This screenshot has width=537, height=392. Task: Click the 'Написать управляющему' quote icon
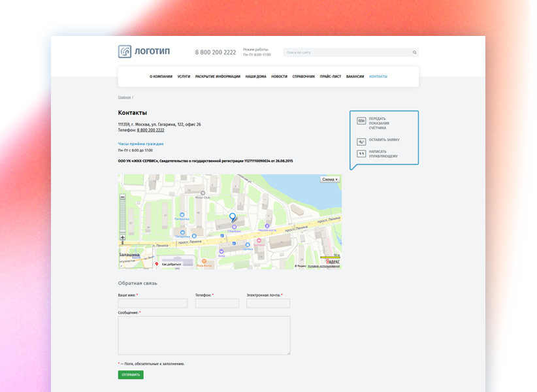tap(361, 154)
